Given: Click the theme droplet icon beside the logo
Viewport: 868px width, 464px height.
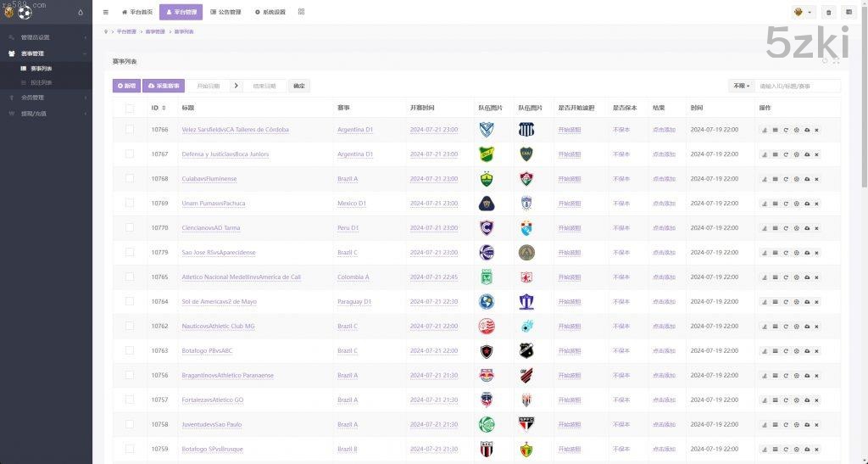Looking at the screenshot, I should coord(81,13).
